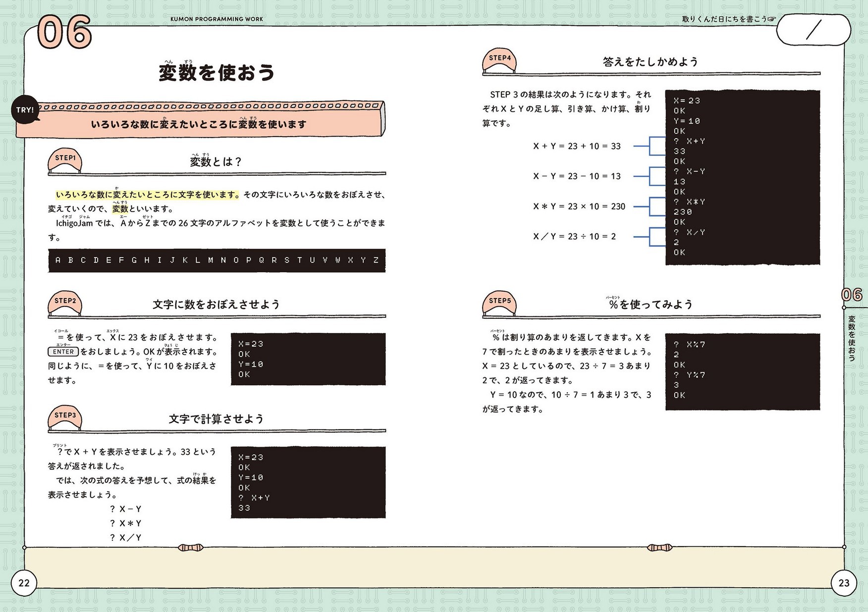Screen dimensions: 868x612
Task: Click the STEP3 badge icon
Action: coord(65,417)
